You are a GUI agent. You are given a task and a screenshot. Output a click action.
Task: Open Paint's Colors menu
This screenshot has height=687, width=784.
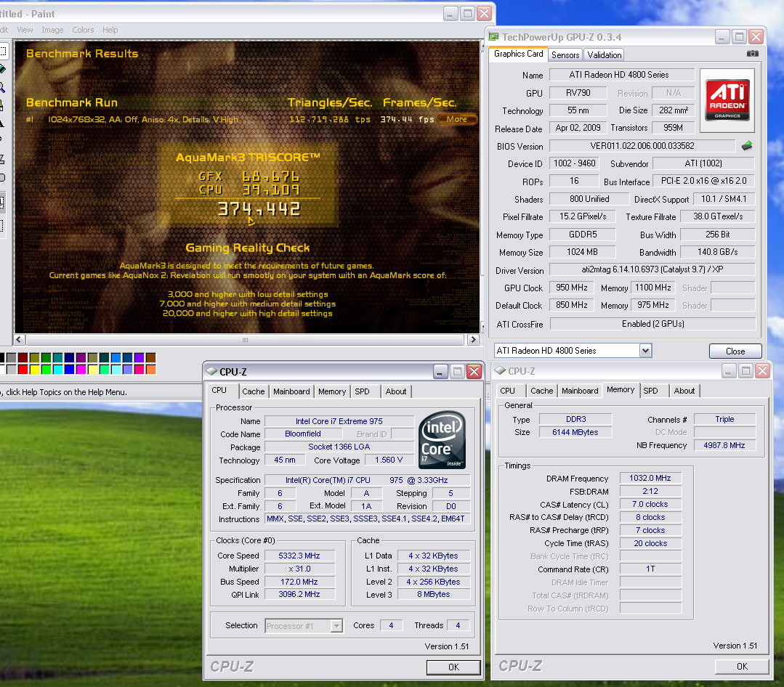(83, 30)
